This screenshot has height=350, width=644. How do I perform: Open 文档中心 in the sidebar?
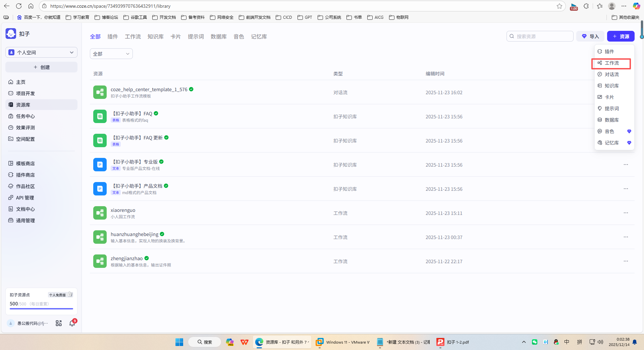[41, 209]
